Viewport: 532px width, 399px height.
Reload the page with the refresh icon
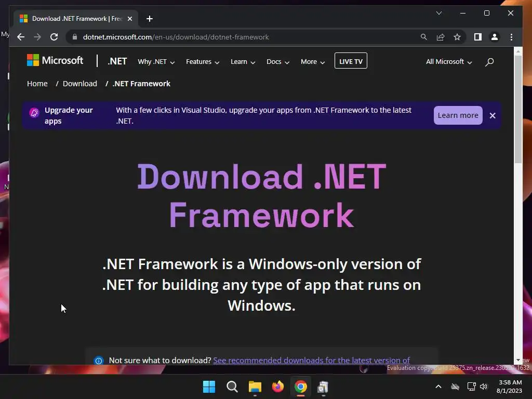[54, 37]
